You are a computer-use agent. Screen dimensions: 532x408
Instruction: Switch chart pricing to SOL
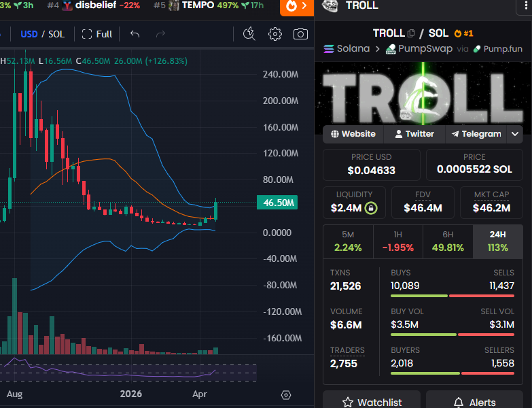pyautogui.click(x=56, y=34)
